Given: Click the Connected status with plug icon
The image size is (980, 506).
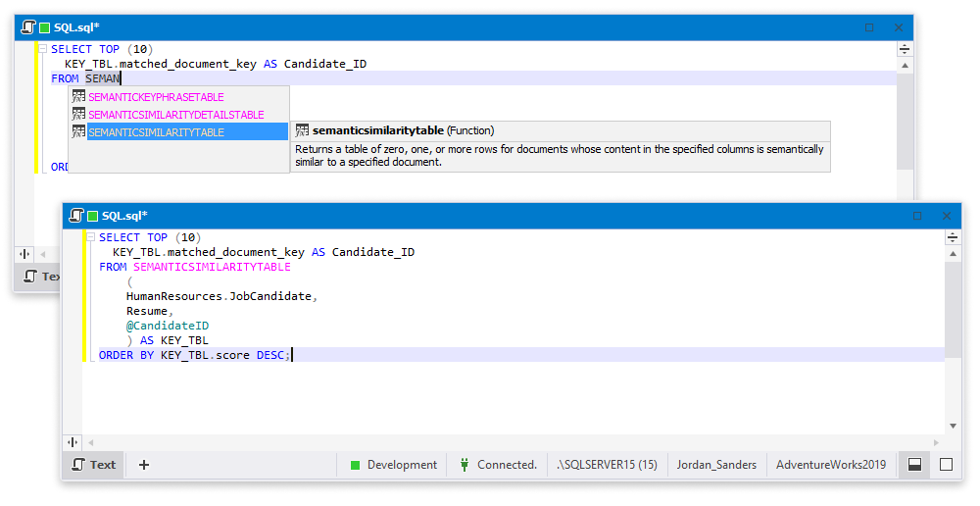Looking at the screenshot, I should pos(498,465).
